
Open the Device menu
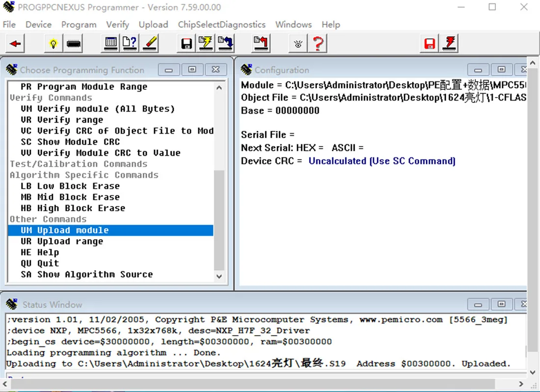(x=38, y=24)
